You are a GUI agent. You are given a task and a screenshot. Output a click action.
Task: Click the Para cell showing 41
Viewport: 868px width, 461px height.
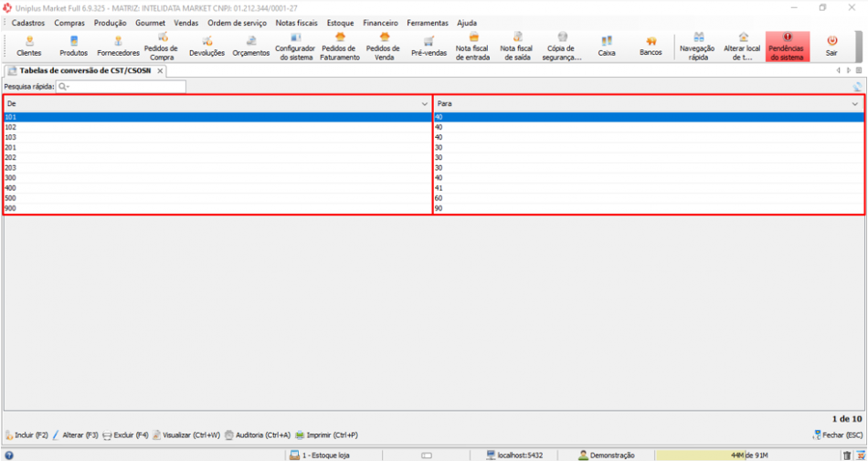pyautogui.click(x=648, y=188)
